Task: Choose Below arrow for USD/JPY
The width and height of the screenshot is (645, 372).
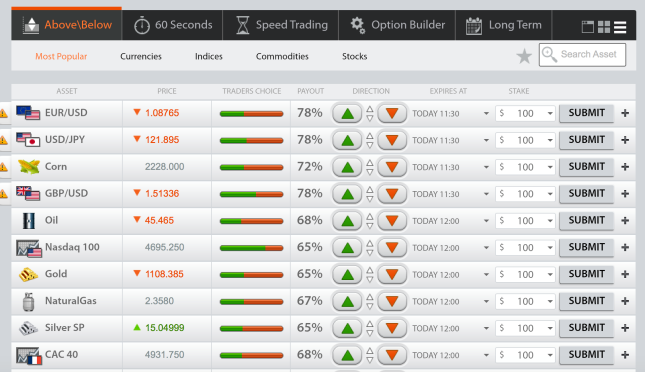Action: (392, 140)
